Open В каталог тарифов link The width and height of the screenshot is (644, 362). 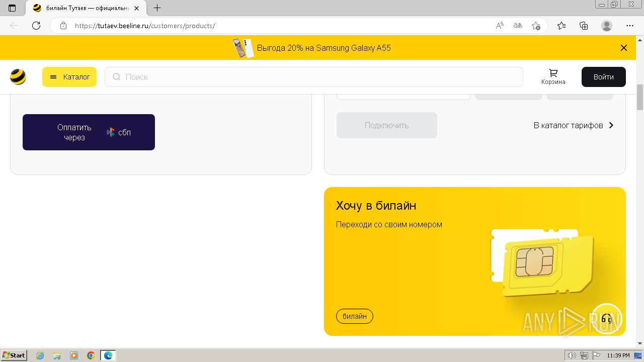(574, 125)
